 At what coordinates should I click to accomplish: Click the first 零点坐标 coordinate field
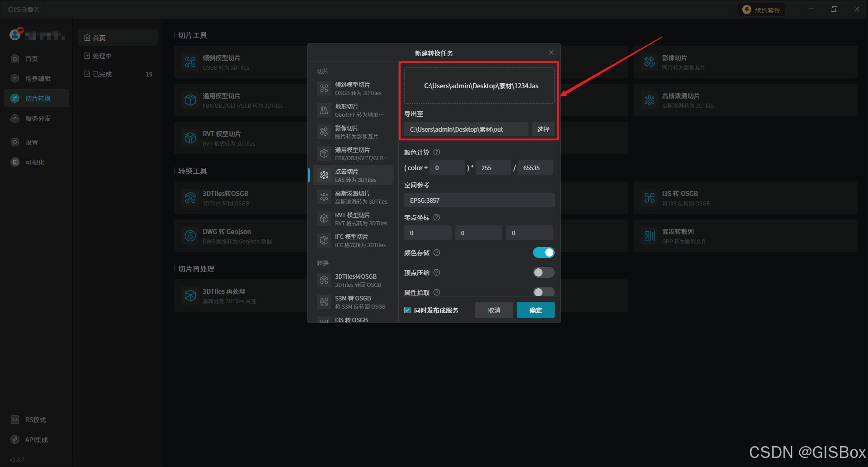coord(428,233)
